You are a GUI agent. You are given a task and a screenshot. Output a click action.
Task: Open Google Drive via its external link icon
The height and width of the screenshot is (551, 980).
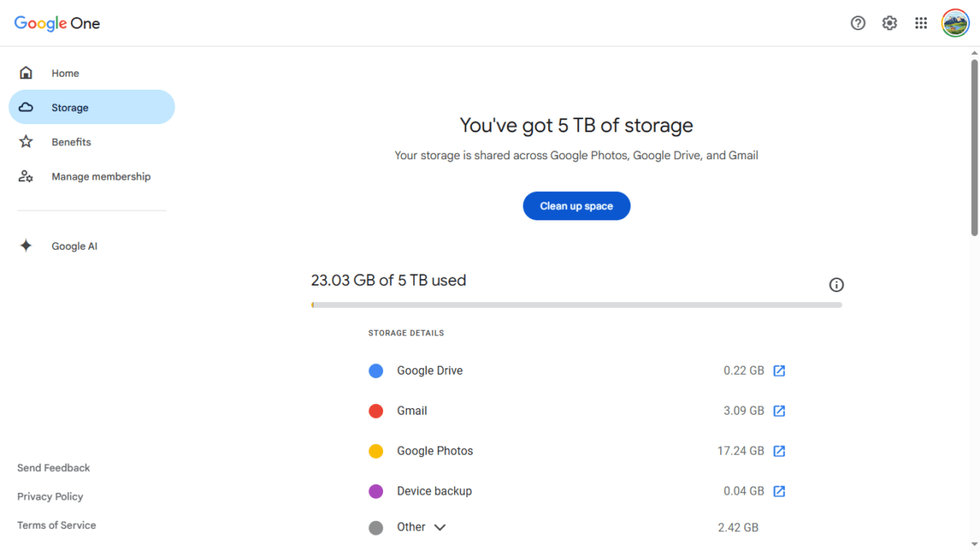(778, 370)
